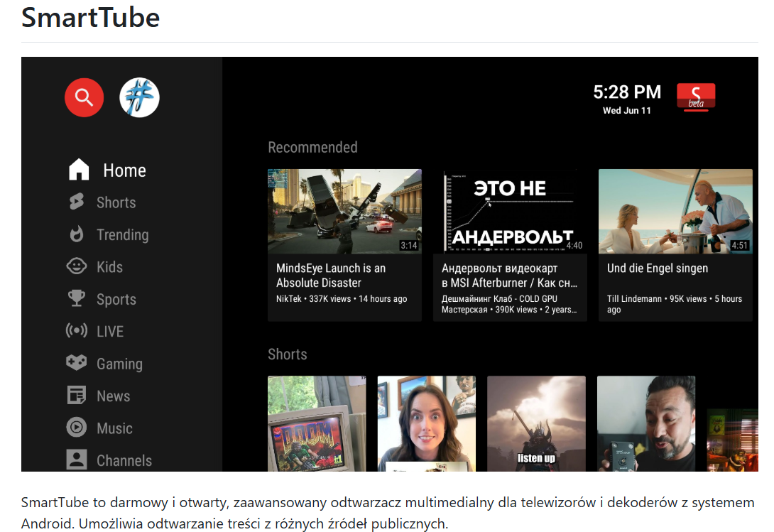Click the News newspaper icon
The height and width of the screenshot is (532, 774).
pos(77,395)
